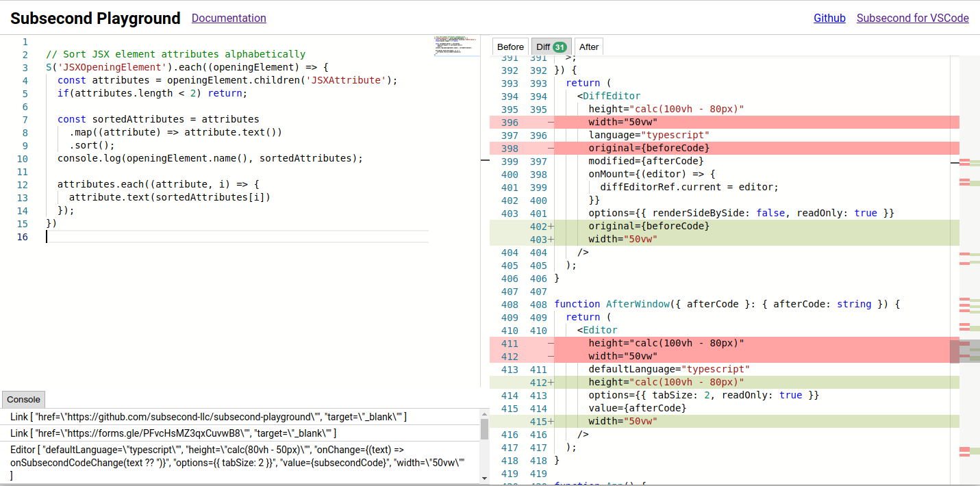The image size is (980, 486).
Task: Click 'language="typescript"' on diff line 397
Action: click(x=649, y=136)
